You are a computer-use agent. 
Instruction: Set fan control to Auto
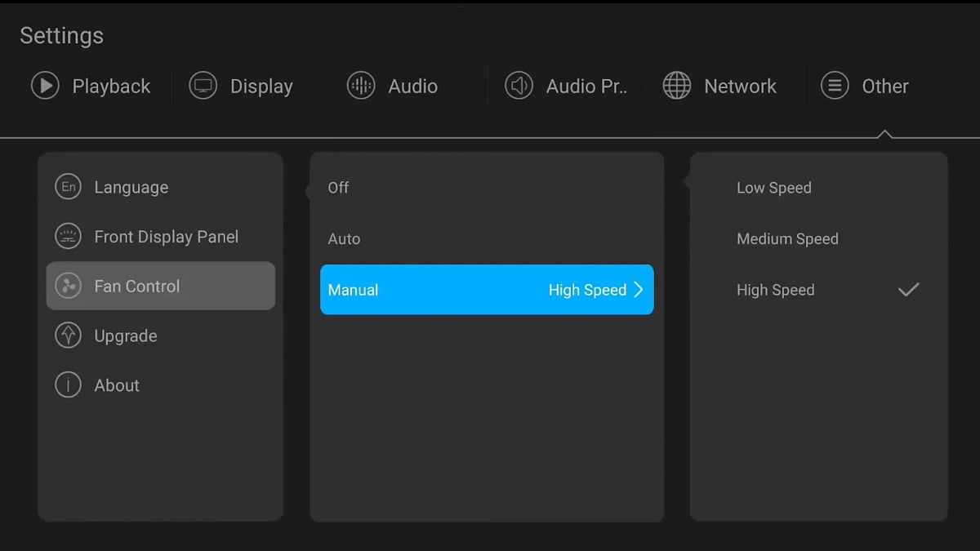click(344, 239)
